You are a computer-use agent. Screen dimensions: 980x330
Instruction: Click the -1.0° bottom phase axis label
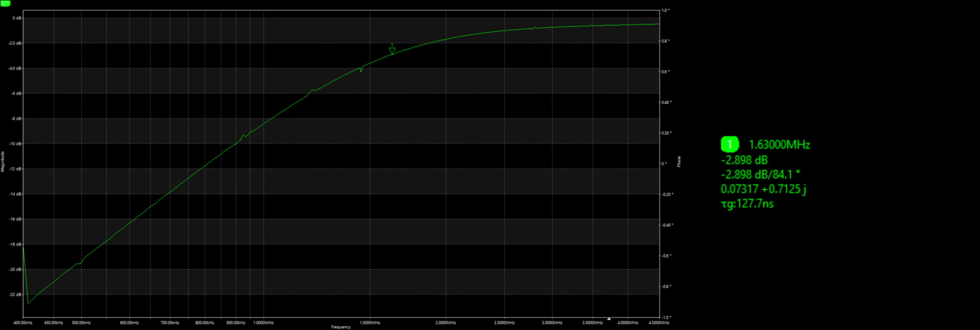(x=666, y=317)
